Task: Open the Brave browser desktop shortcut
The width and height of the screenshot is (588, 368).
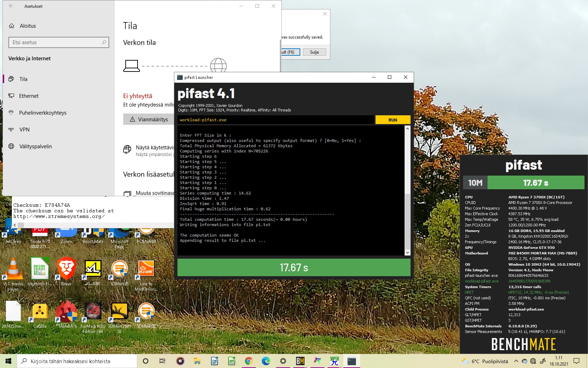Action: click(x=66, y=272)
